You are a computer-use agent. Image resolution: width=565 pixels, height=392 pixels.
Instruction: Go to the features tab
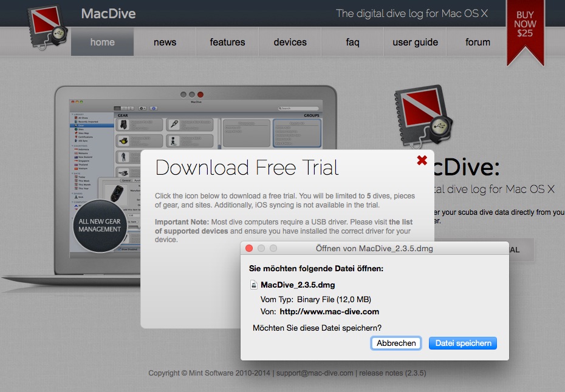(227, 42)
